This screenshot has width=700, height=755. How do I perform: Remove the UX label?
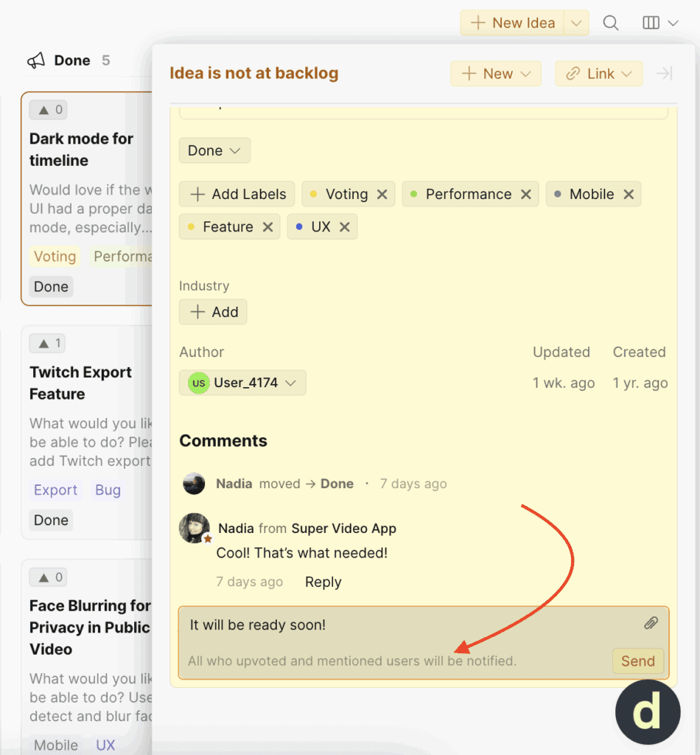(x=344, y=227)
